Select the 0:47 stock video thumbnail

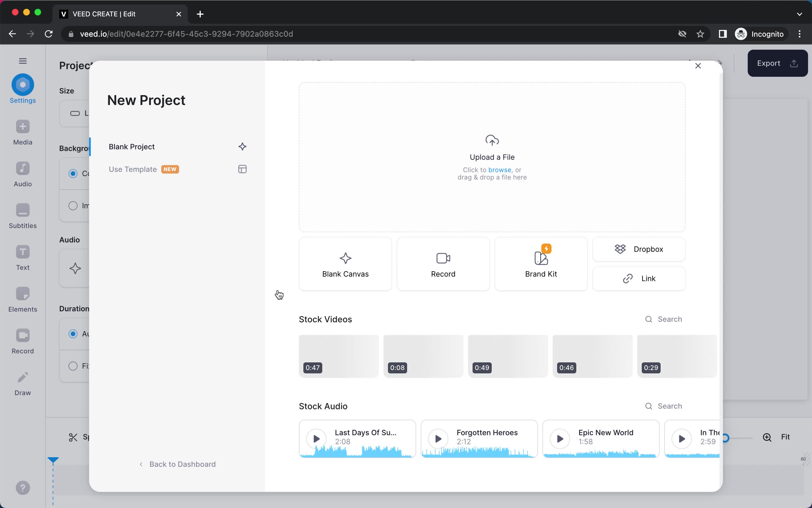(339, 356)
